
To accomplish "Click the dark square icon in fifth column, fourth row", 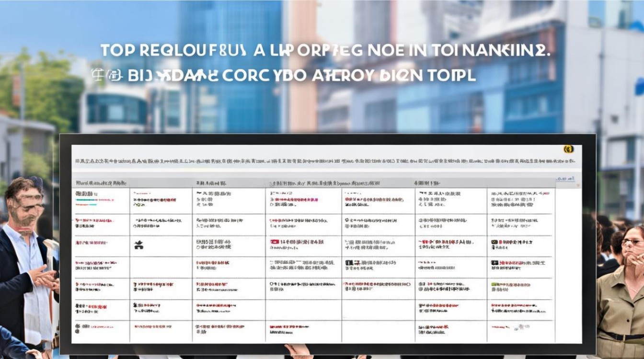I will point(349,263).
